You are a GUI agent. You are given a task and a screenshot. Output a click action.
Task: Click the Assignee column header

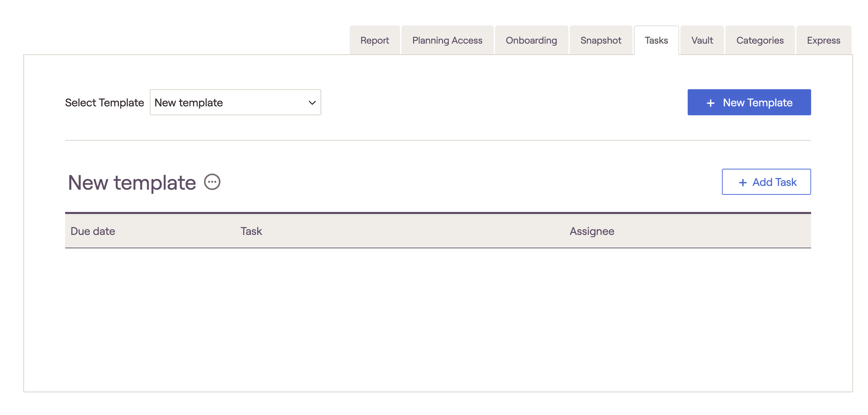click(592, 231)
